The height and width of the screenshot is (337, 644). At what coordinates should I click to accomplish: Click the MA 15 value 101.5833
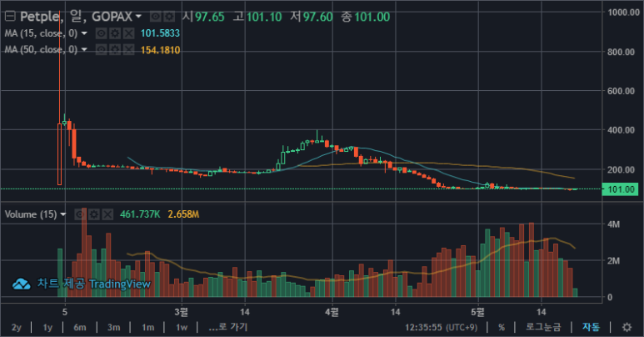pos(160,33)
